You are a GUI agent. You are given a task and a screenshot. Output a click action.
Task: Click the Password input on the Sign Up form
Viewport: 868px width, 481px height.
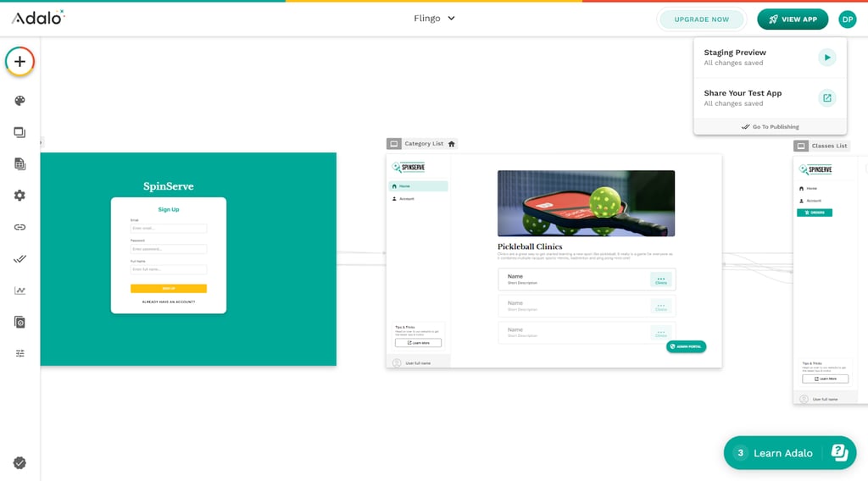pos(169,249)
